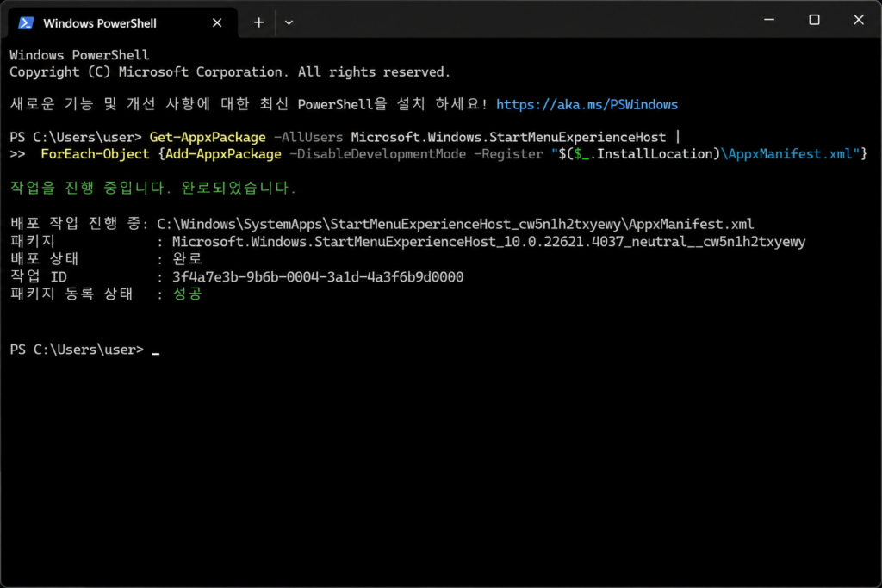Maximize the terminal window
This screenshot has height=588, width=882.
pyautogui.click(x=814, y=20)
